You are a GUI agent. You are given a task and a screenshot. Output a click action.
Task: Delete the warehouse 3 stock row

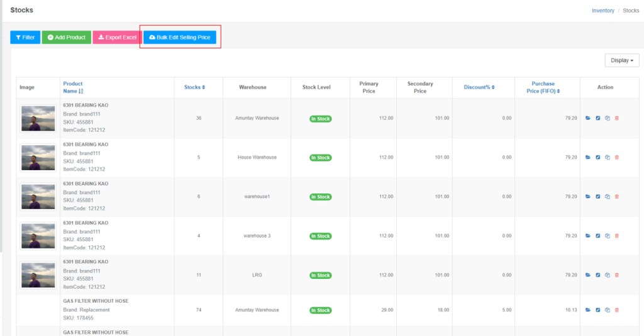coord(616,236)
